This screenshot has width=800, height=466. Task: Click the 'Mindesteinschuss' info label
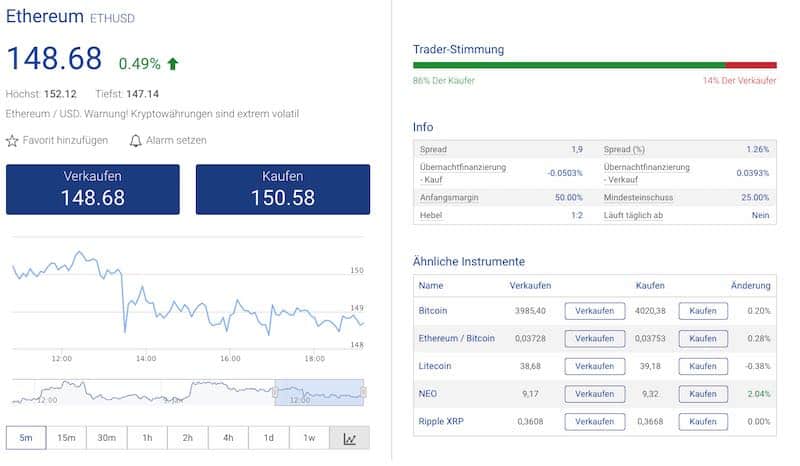pos(638,198)
